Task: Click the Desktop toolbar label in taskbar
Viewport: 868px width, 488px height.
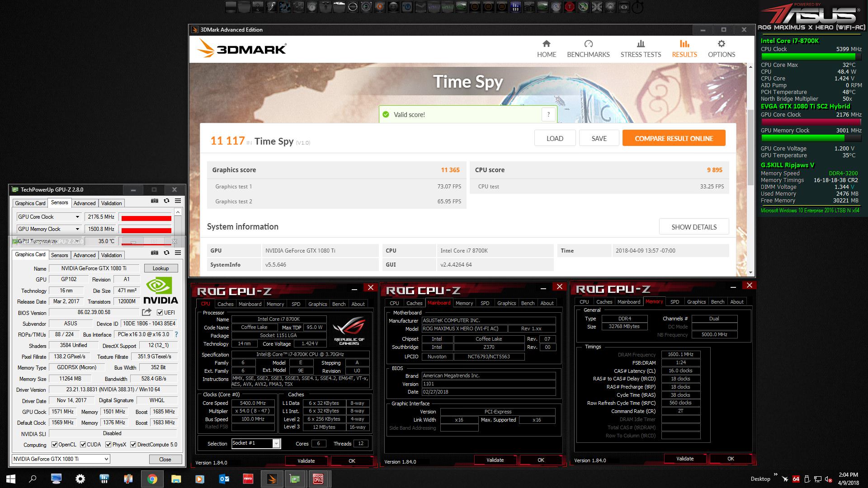Action: coord(760,479)
